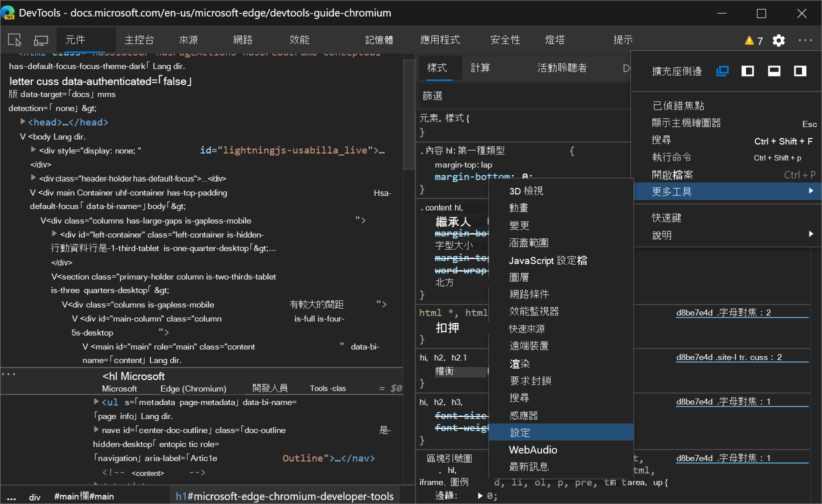Screen dimensions: 822x504
Task: Choose 快速鍵 shortcuts menu entry
Action: pos(726,218)
